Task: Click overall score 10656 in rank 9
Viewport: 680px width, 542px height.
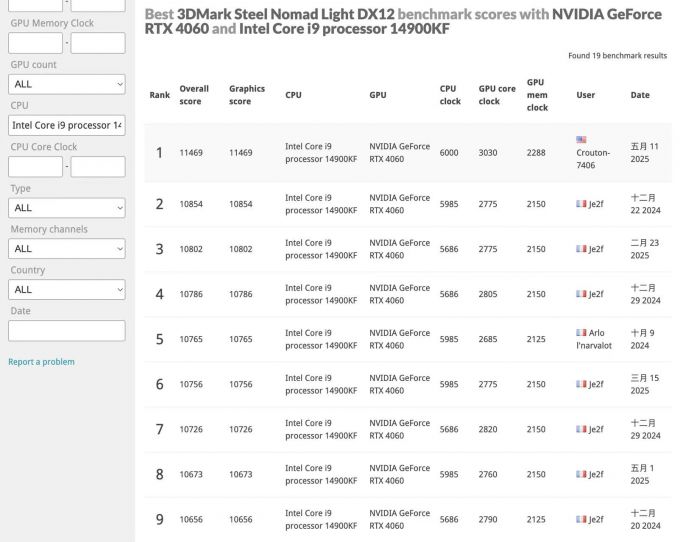Action: point(191,519)
